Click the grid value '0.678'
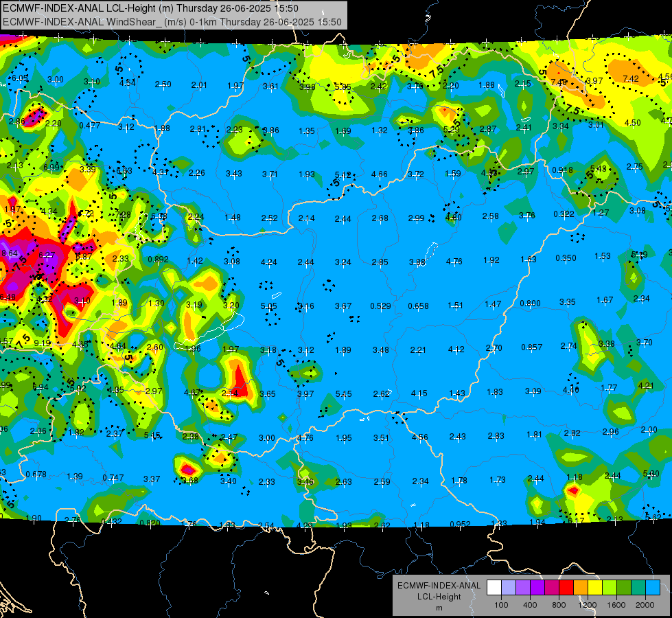The image size is (672, 618). 36,474
